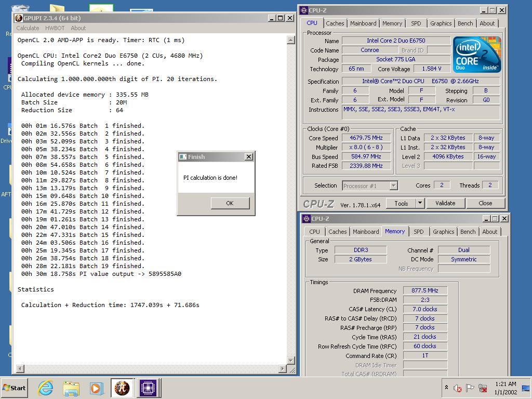Maximize the GPUPI window
This screenshot has height=399, width=532.
point(280,18)
